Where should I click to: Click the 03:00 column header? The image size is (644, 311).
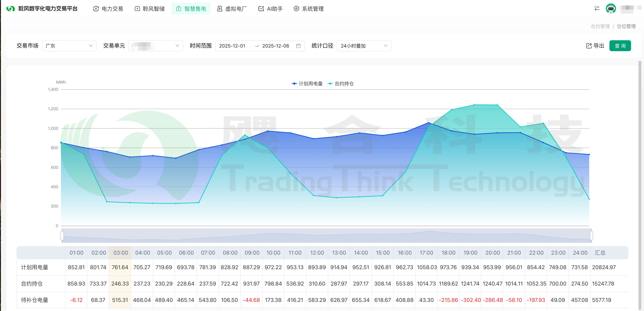click(121, 253)
